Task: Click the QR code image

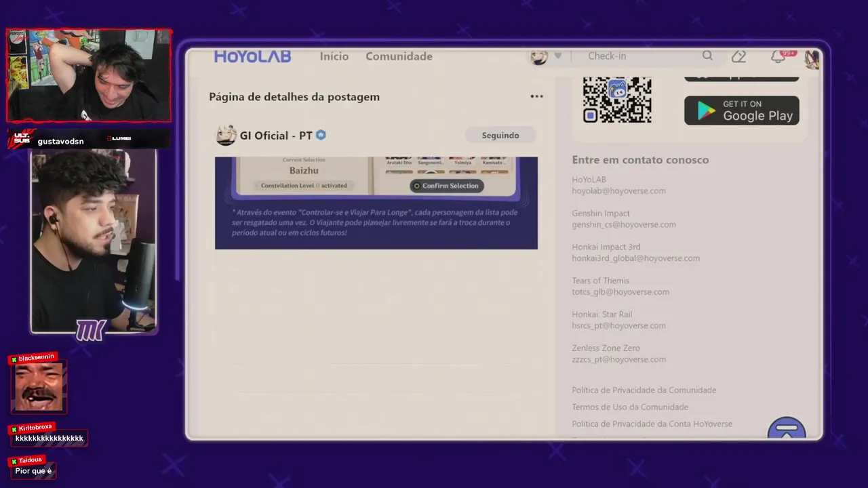Action: click(617, 100)
